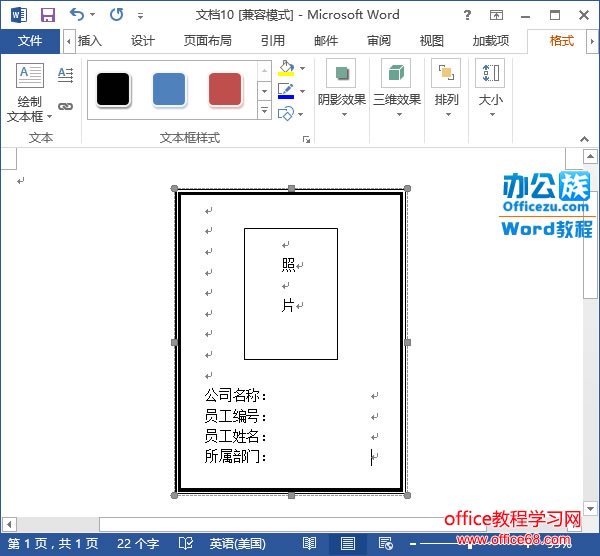Switch to the 设计 tab
Screen dimensions: 600x556
(x=143, y=41)
